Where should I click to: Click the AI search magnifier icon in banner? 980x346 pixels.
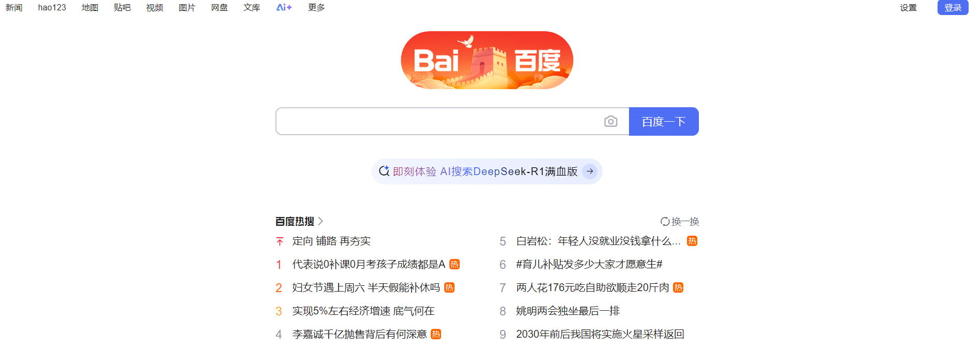coord(384,171)
